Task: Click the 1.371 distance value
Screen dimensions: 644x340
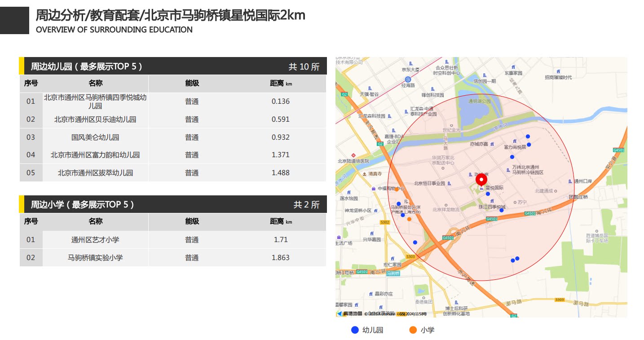Action: (281, 155)
